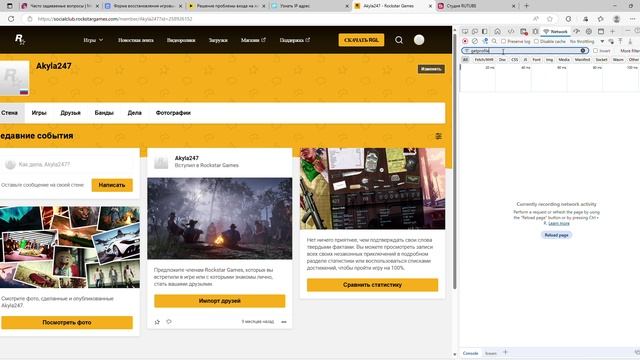Switch to the Игры profile tab
This screenshot has width=640, height=360.
(x=39, y=113)
